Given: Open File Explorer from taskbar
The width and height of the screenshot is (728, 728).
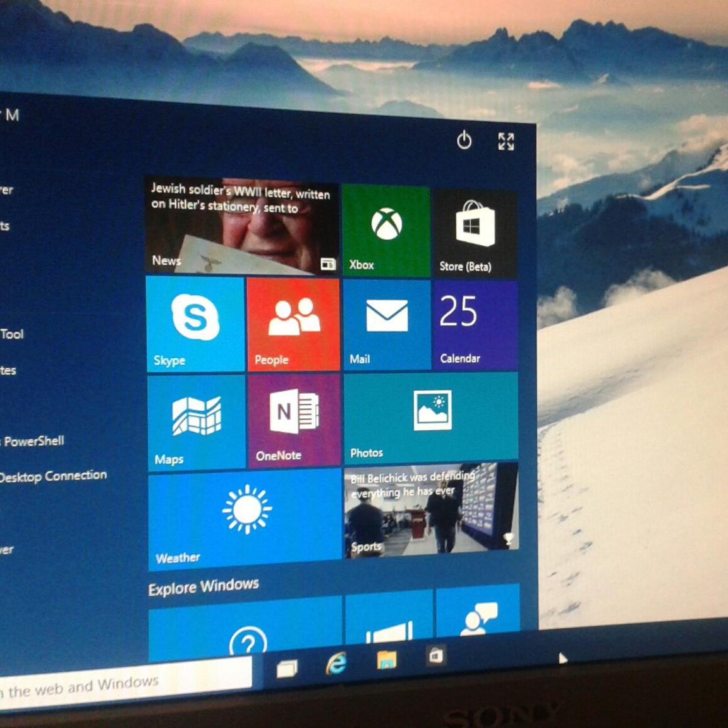Looking at the screenshot, I should click(386, 660).
